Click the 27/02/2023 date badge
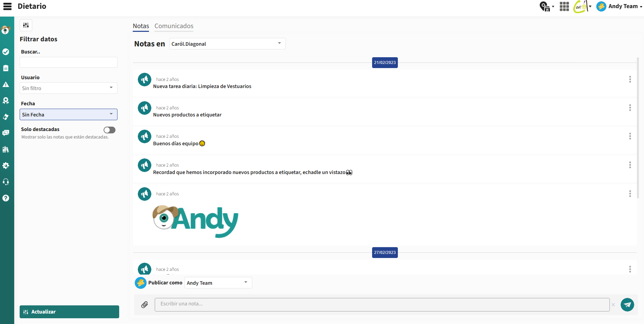The height and width of the screenshot is (324, 644). [x=385, y=253]
